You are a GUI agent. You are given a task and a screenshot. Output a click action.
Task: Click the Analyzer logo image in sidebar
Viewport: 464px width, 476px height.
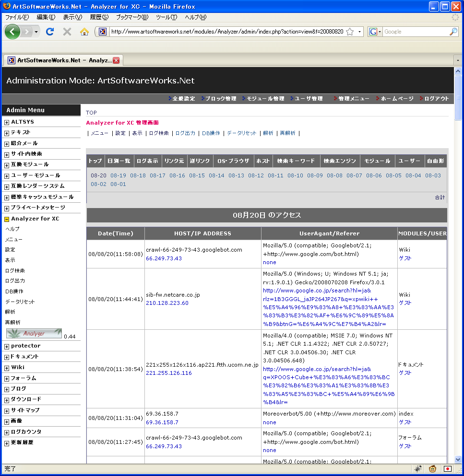click(x=34, y=333)
